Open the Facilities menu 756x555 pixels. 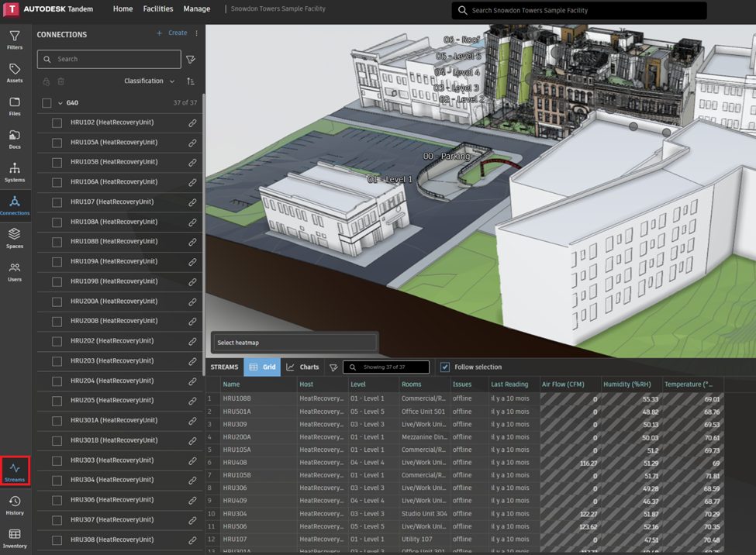pos(158,9)
